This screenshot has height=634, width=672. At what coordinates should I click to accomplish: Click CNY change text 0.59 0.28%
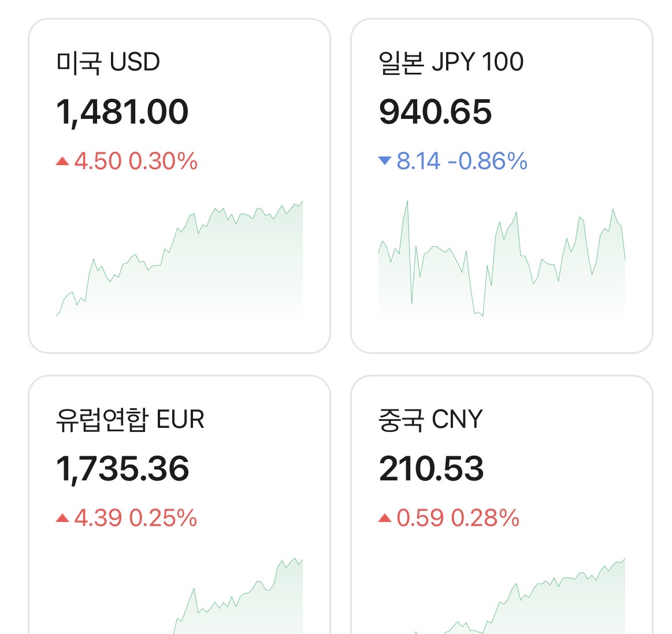tap(458, 519)
